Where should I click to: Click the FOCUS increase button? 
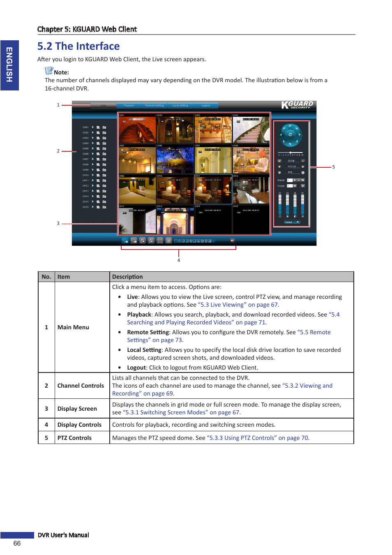[303, 167]
